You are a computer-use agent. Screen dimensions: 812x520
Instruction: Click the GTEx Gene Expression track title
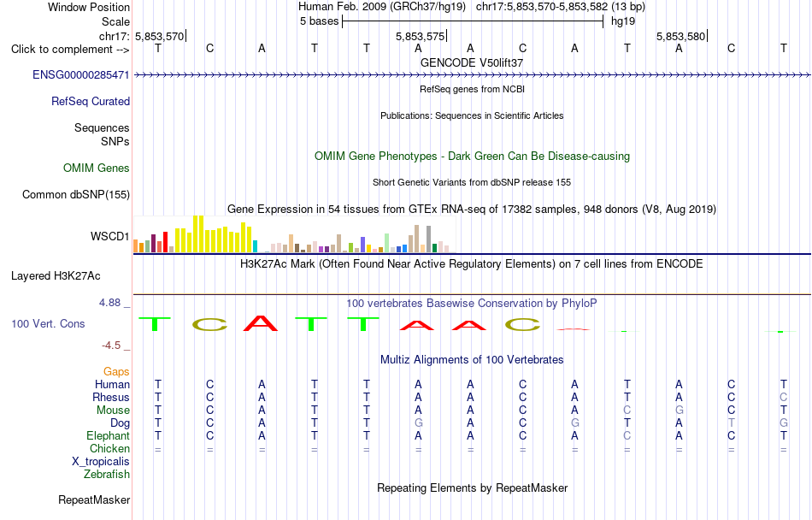coord(472,210)
